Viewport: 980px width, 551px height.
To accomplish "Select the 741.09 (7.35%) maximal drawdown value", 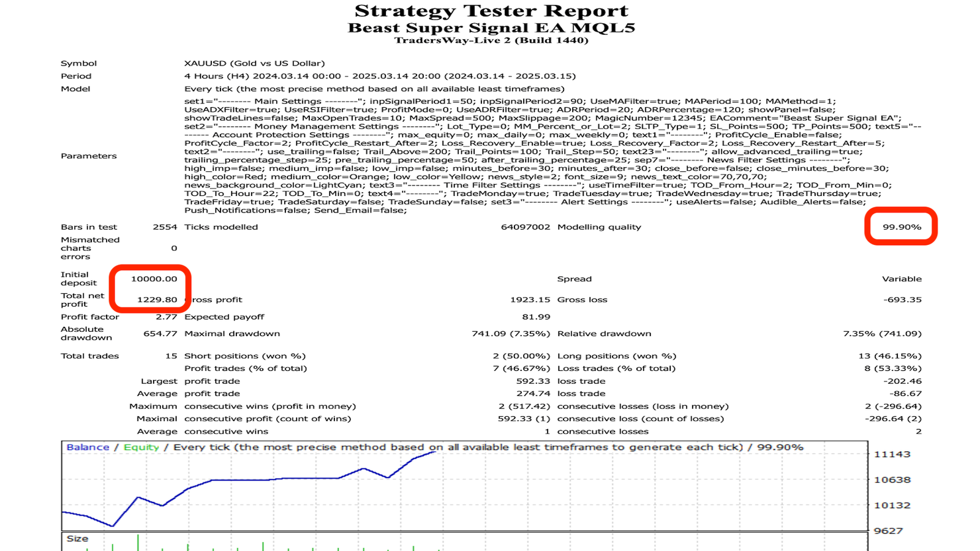I will tap(511, 334).
